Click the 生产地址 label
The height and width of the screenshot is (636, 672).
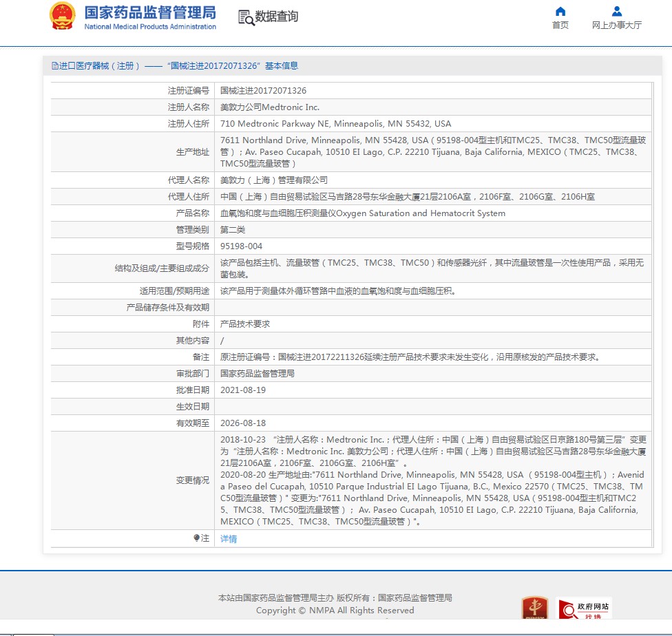pyautogui.click(x=192, y=152)
